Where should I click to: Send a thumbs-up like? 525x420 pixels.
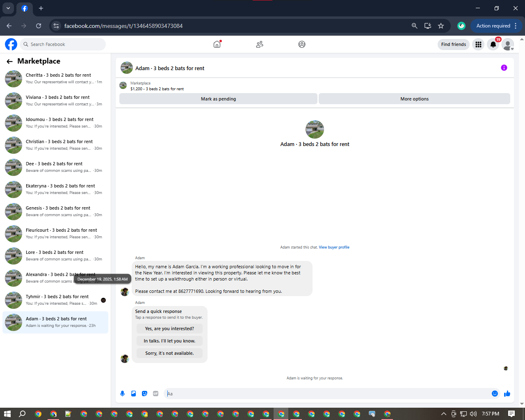pyautogui.click(x=507, y=394)
